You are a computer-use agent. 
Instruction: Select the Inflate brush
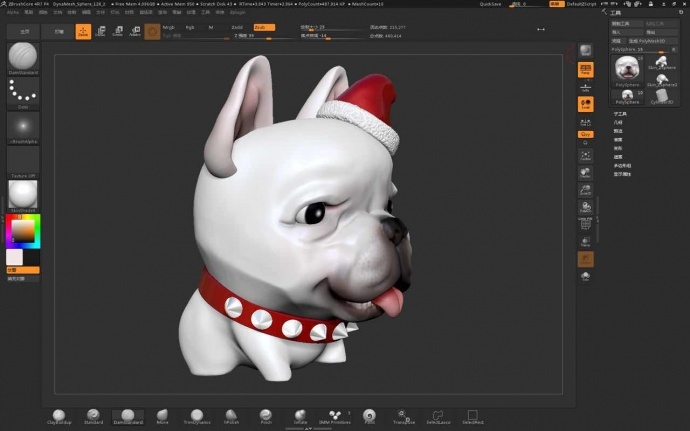[x=300, y=416]
